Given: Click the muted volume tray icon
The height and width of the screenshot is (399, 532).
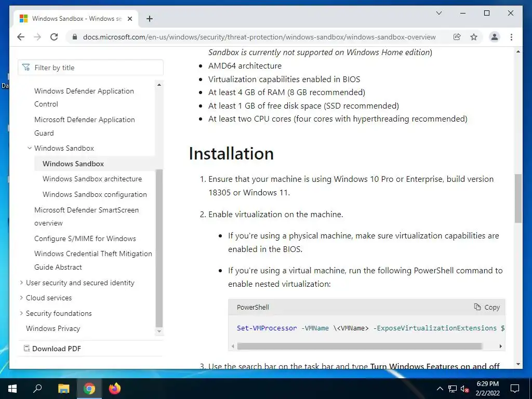Looking at the screenshot, I should tap(464, 389).
